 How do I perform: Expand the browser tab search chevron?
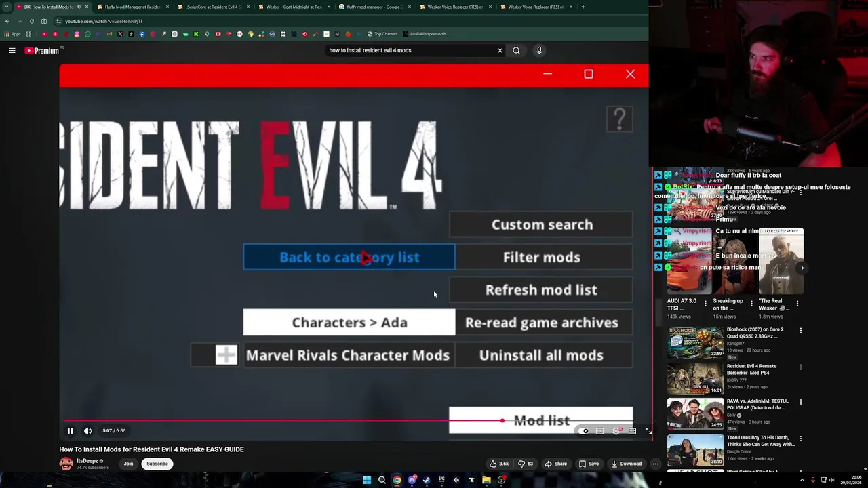7,7
